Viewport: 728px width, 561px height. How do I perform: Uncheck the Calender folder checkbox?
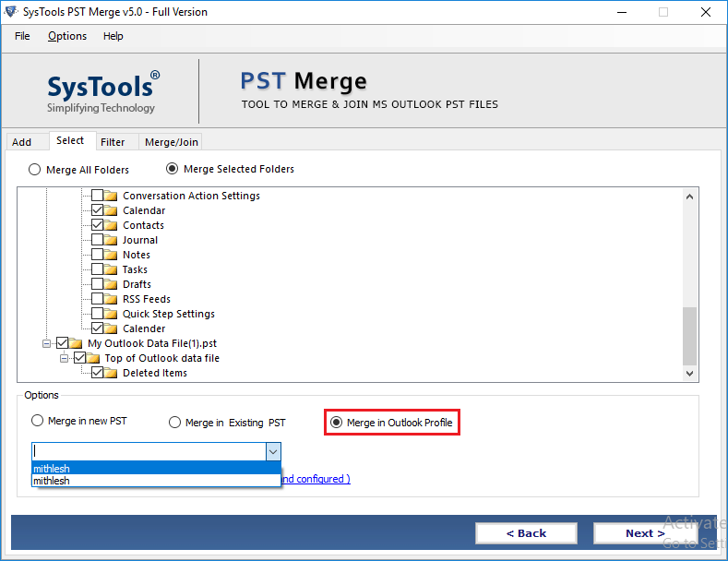pyautogui.click(x=98, y=328)
